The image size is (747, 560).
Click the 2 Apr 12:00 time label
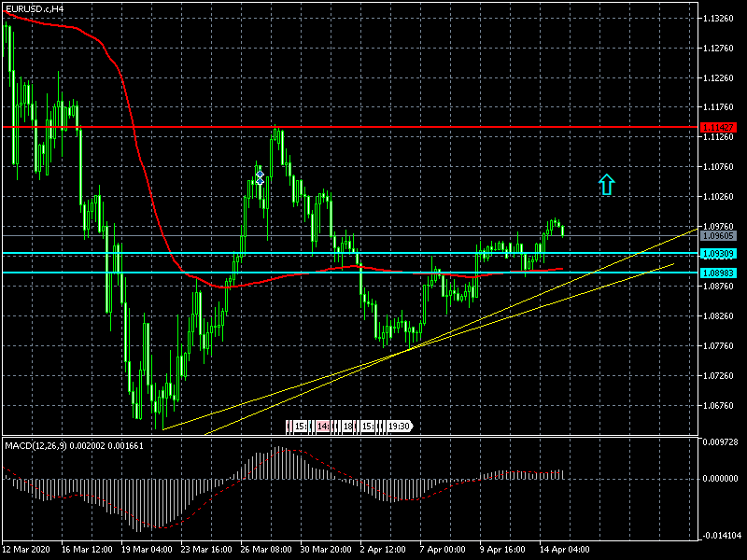coord(383,550)
